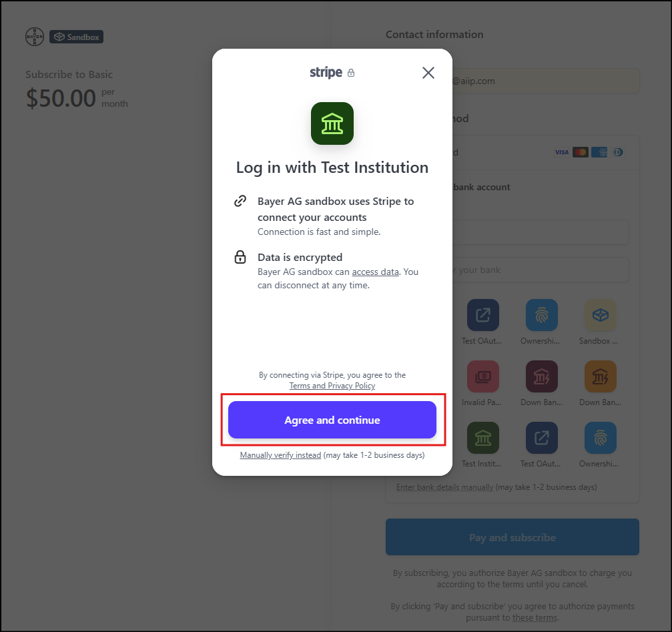The height and width of the screenshot is (632, 672).
Task: Select the first-row Ownership fingerprint bank icon
Action: point(542,315)
